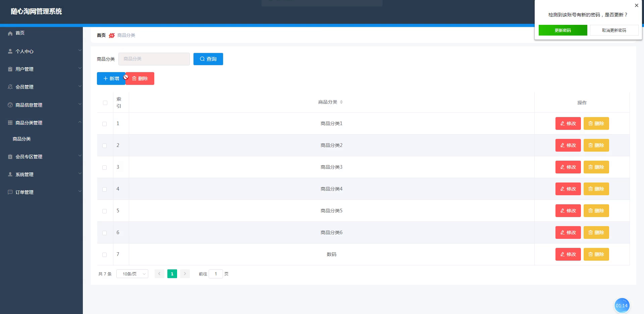This screenshot has height=314, width=644.
Task: Check the row checkbox for 商品分类2
Action: [105, 146]
